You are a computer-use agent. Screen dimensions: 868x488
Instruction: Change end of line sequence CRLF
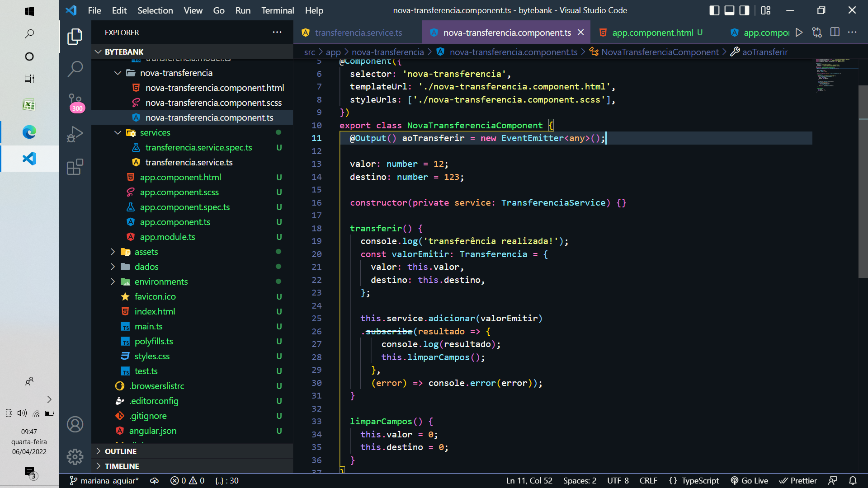[x=648, y=481]
